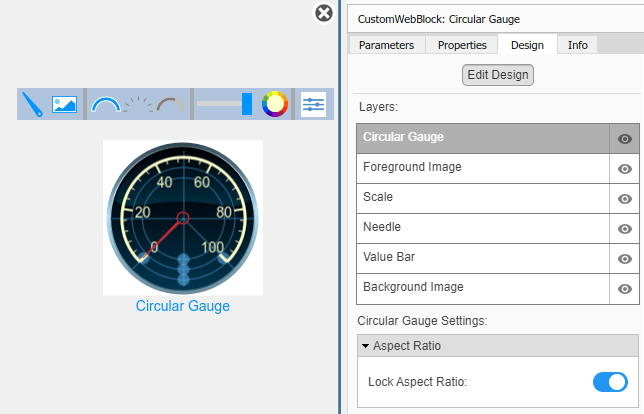
Task: Click the settings sliders icon
Action: 313,104
